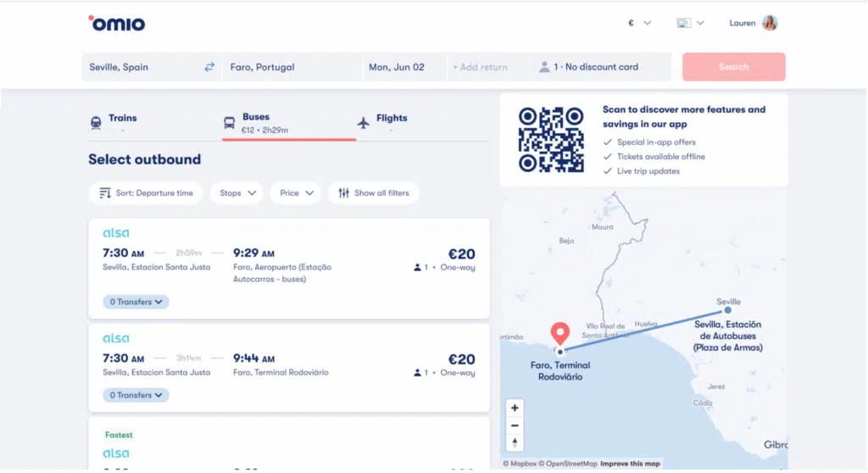868x473 pixels.
Task: Open Show all filters
Action: click(373, 193)
